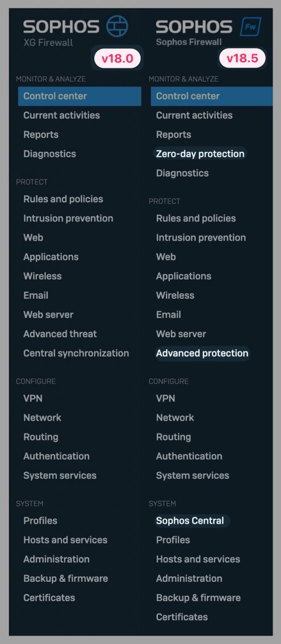
Task: Select Rules and policies under v18.0 Protect
Action: point(63,199)
